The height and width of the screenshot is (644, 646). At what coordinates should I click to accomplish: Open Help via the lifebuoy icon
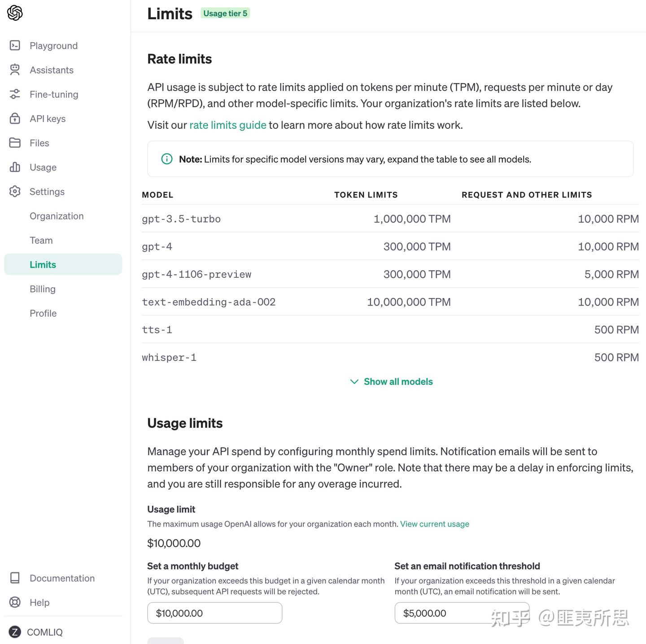(x=15, y=602)
